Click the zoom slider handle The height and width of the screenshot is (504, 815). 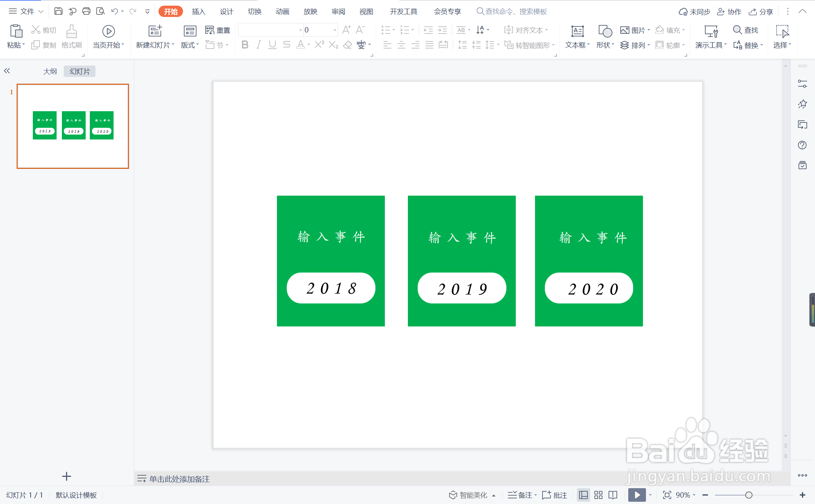coord(749,495)
